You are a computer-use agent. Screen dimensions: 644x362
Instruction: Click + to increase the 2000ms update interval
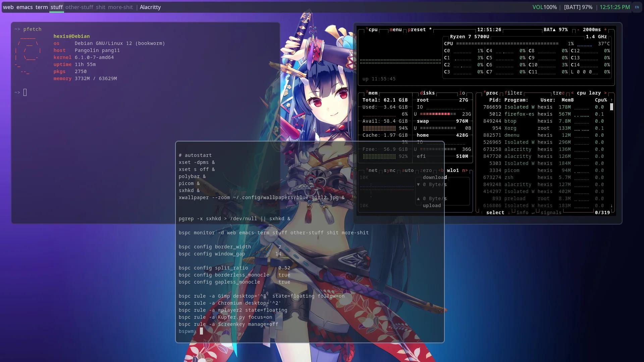606,29
